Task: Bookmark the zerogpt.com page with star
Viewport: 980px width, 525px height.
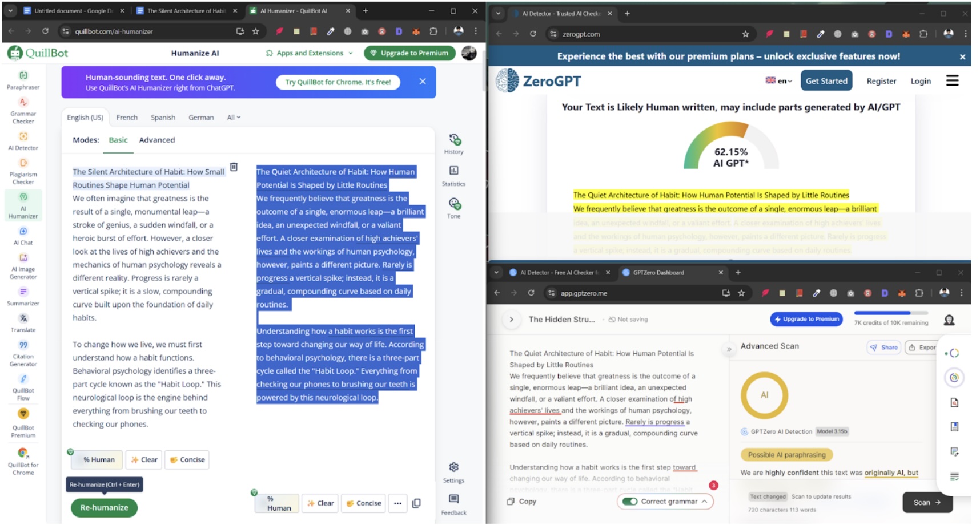Action: [x=745, y=34]
